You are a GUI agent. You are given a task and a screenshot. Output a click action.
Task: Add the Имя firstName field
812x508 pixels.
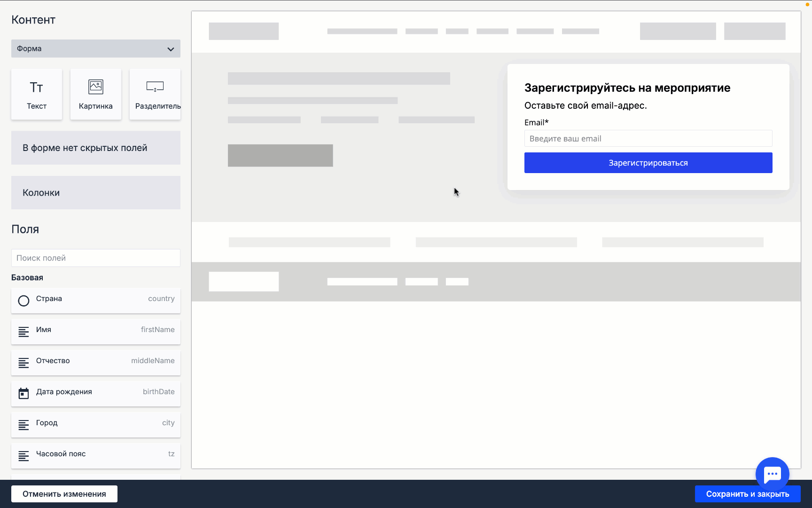click(x=96, y=331)
